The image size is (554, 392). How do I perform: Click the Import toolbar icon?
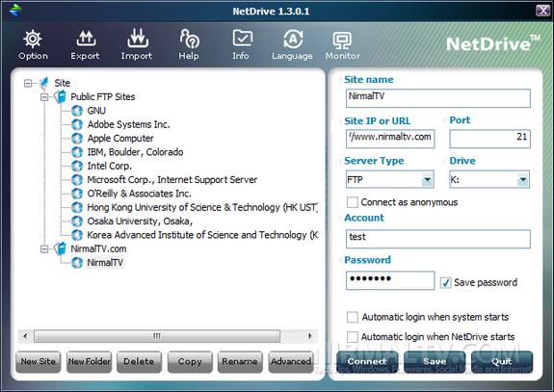[138, 39]
